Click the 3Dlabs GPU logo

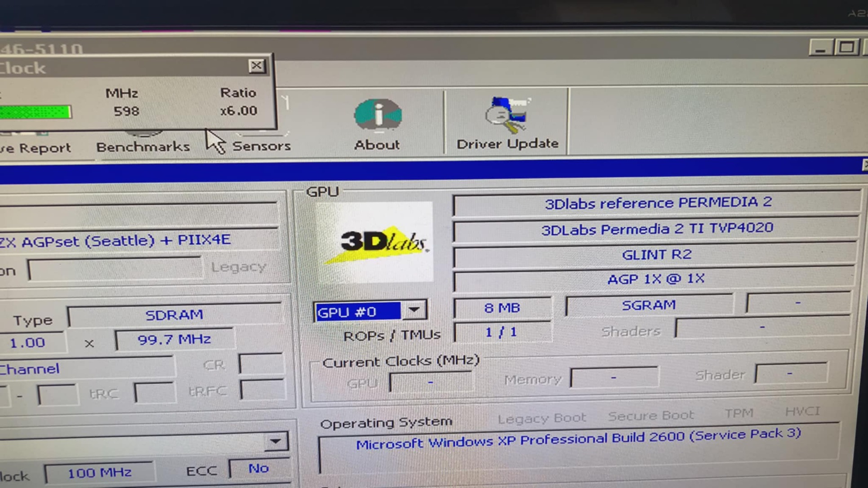(374, 242)
